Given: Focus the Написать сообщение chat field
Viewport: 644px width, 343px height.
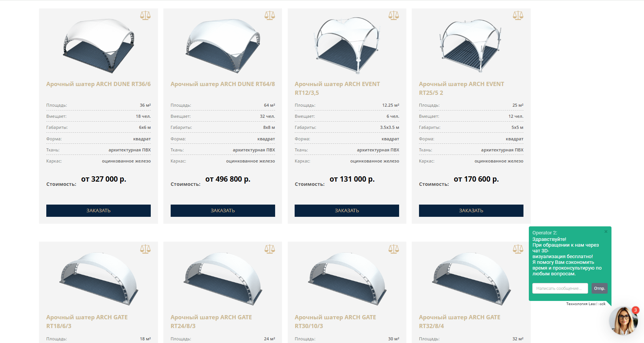Looking at the screenshot, I should (560, 288).
